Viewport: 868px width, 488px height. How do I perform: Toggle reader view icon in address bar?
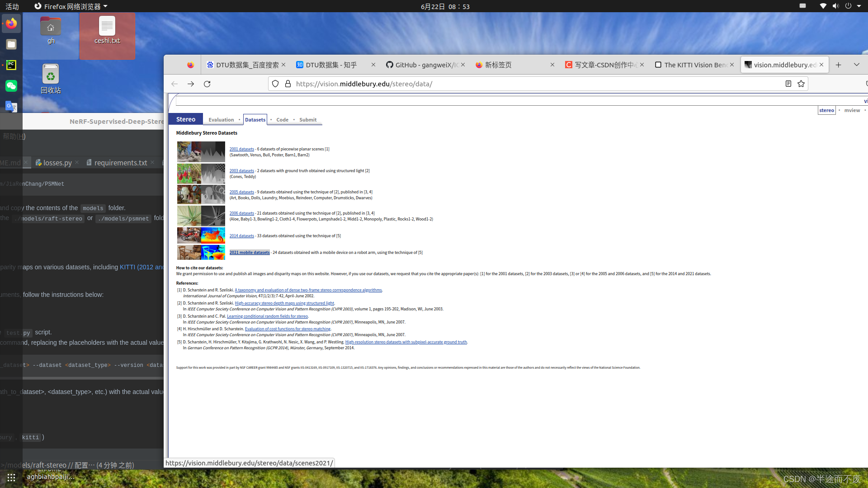pos(788,84)
